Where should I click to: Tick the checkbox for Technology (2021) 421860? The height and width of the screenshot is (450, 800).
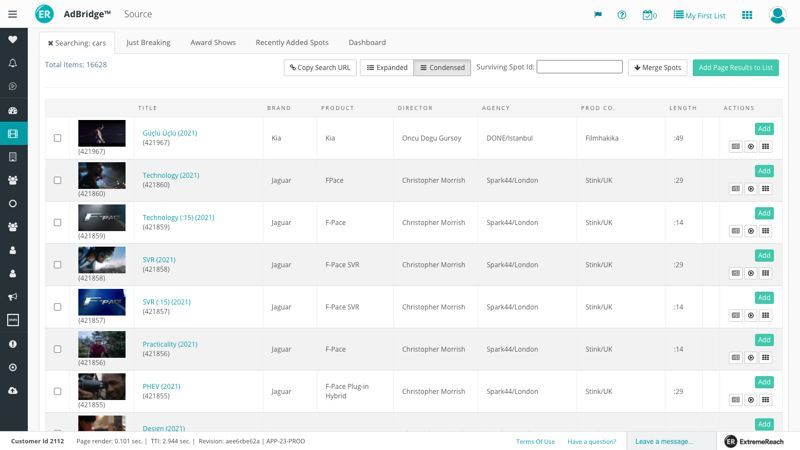(x=58, y=180)
